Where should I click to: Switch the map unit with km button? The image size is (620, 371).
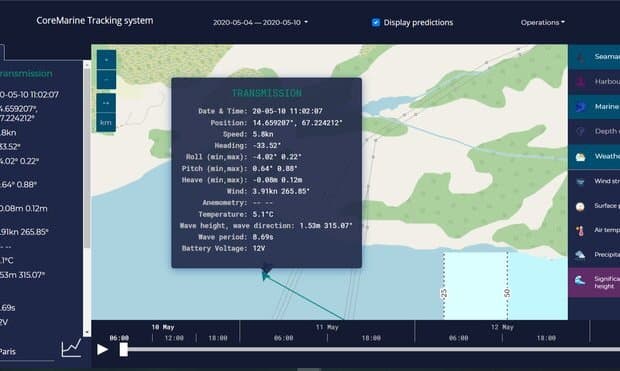coord(106,123)
